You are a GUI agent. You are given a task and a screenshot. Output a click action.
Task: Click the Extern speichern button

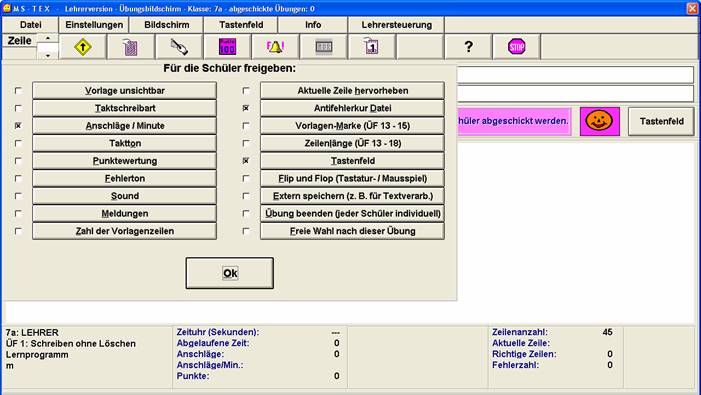pos(352,196)
